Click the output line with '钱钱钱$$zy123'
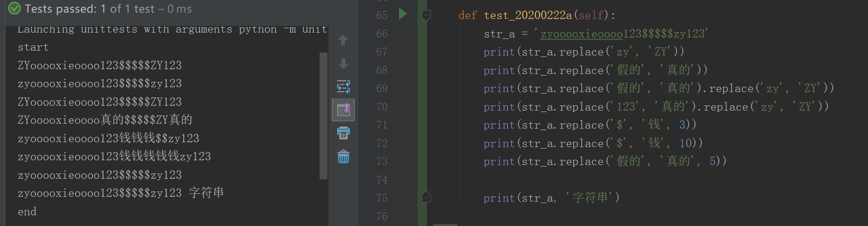This screenshot has height=226, width=868. click(108, 138)
